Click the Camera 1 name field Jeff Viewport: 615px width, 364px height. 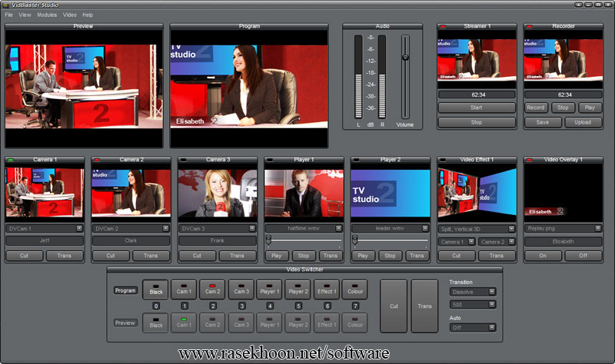coord(45,240)
